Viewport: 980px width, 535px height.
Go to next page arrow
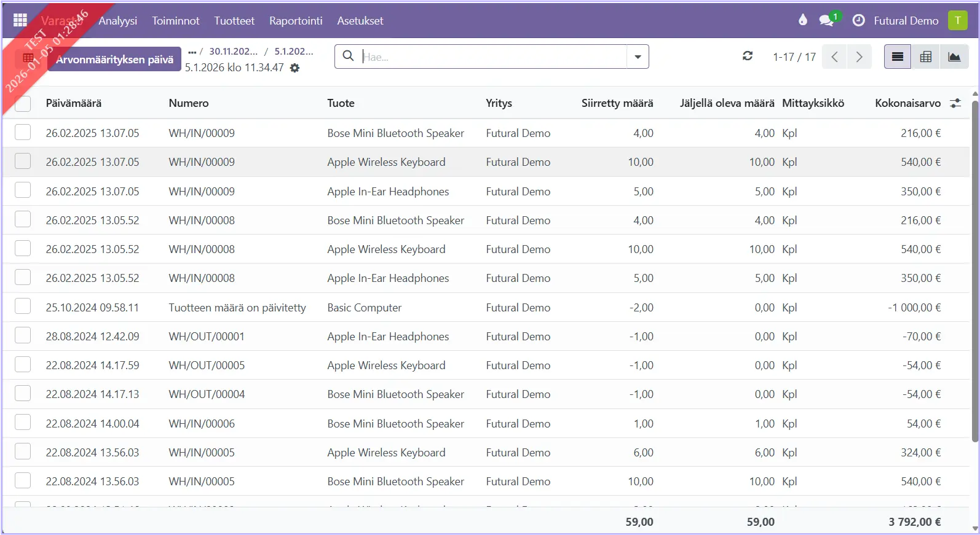(x=859, y=57)
